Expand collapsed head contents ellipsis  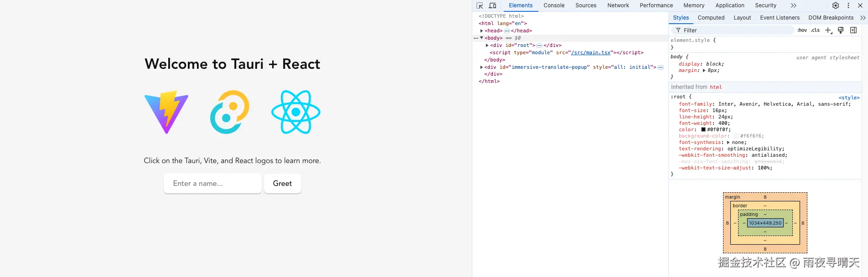[506, 31]
